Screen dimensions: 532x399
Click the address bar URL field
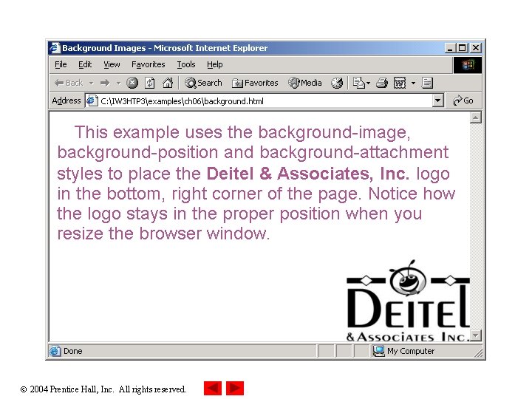(259, 101)
